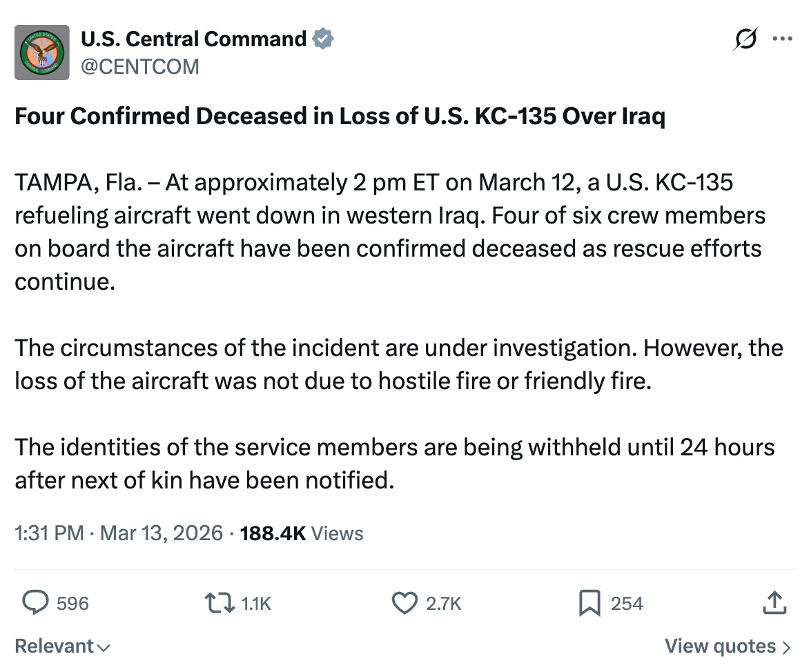Click the 596 replies count

[x=72, y=604]
